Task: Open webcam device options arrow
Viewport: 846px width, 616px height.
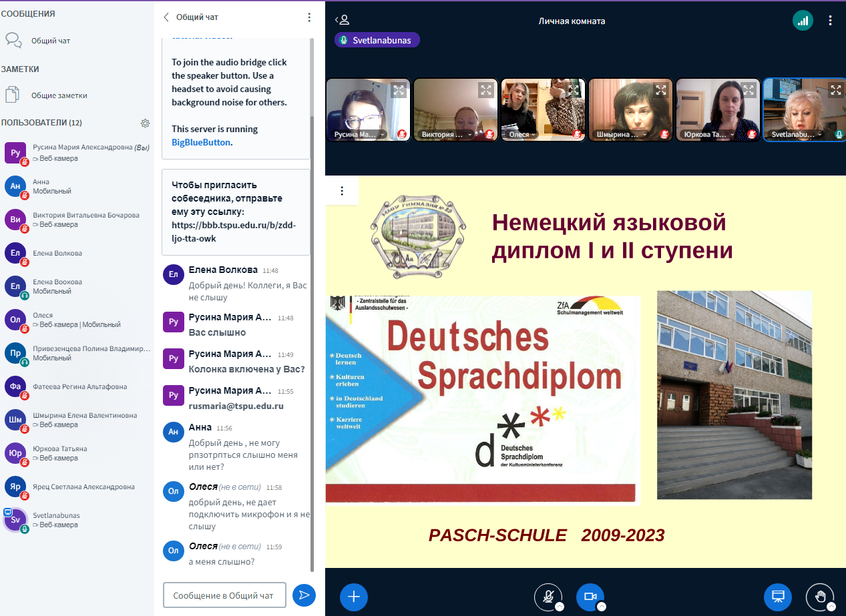Action: [602, 607]
